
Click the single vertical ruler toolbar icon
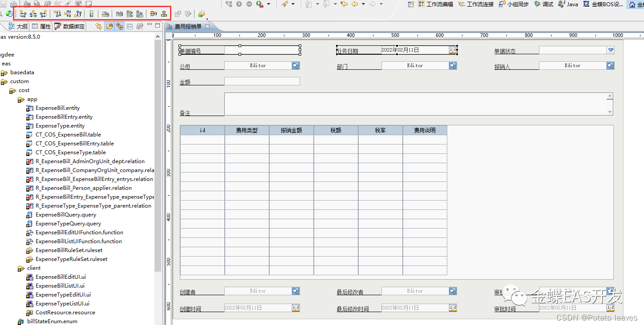(92, 14)
